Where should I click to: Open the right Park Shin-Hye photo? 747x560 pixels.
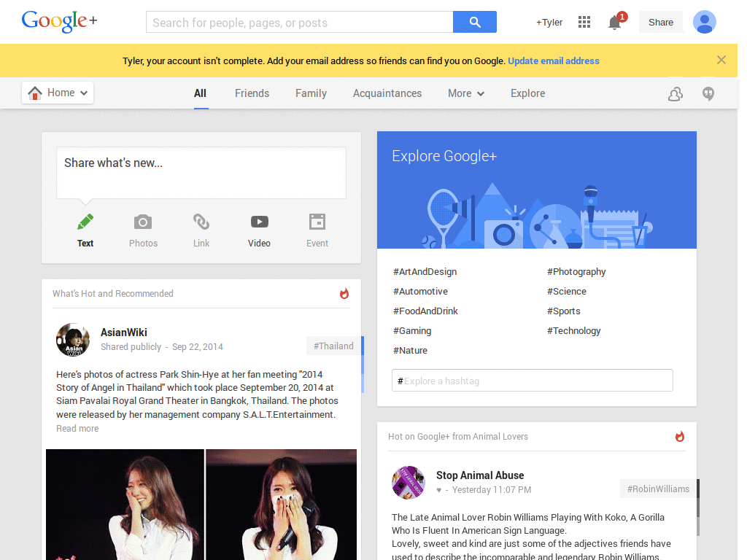[x=281, y=505]
